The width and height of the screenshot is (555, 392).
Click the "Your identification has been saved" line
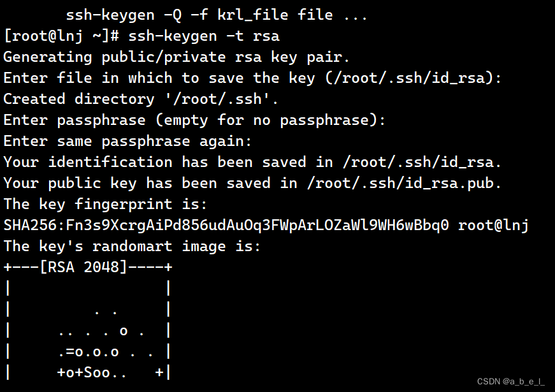point(253,162)
